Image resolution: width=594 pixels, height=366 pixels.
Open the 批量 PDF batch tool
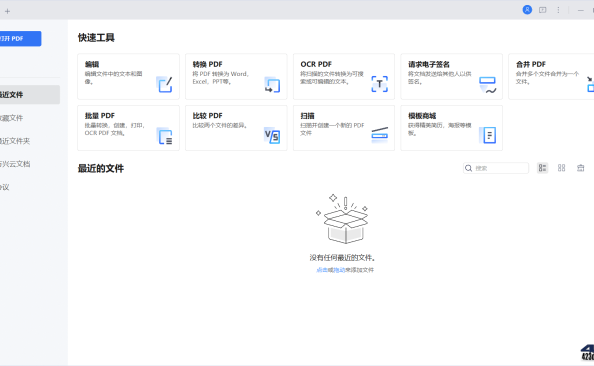(x=128, y=128)
